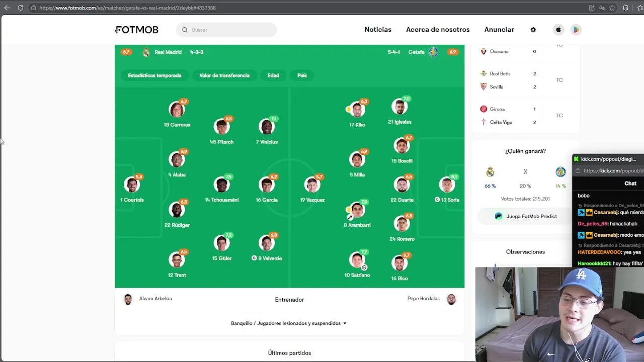Click the Real Madrid crest in lineup header

(146, 52)
